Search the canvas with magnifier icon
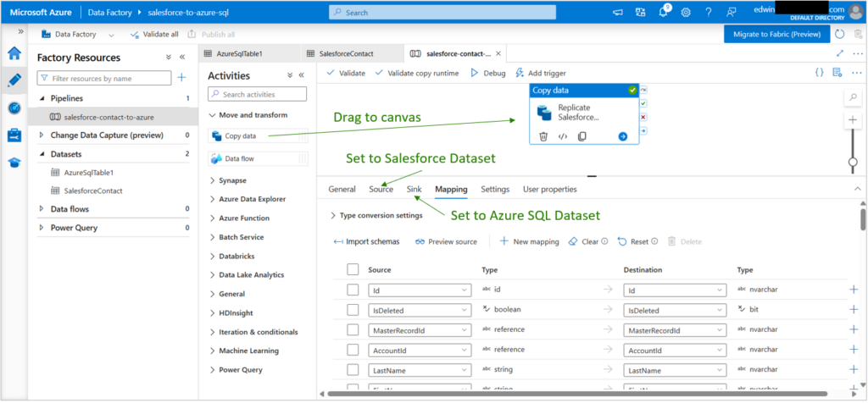 point(852,97)
